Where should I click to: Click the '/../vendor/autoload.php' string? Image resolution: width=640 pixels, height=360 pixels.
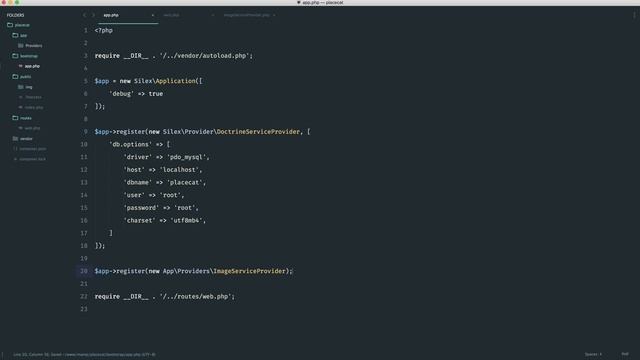coord(204,56)
